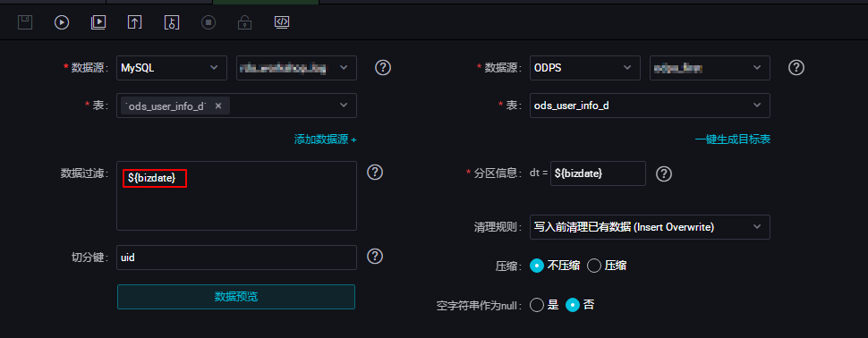
Task: Click the stop icon in toolbar
Action: pyautogui.click(x=208, y=22)
